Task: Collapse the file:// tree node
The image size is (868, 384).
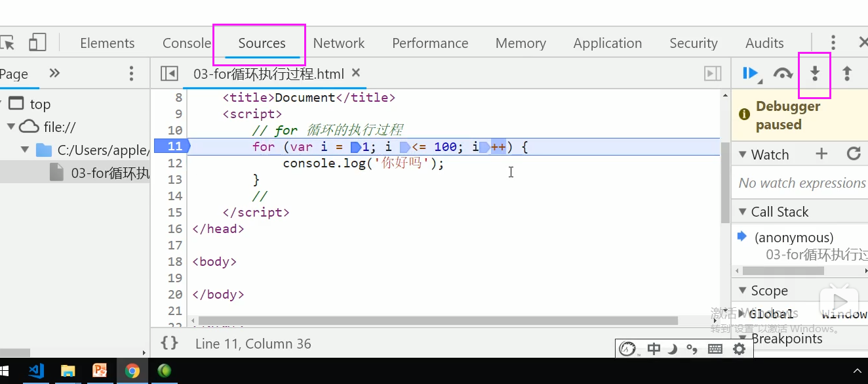Action: tap(10, 127)
